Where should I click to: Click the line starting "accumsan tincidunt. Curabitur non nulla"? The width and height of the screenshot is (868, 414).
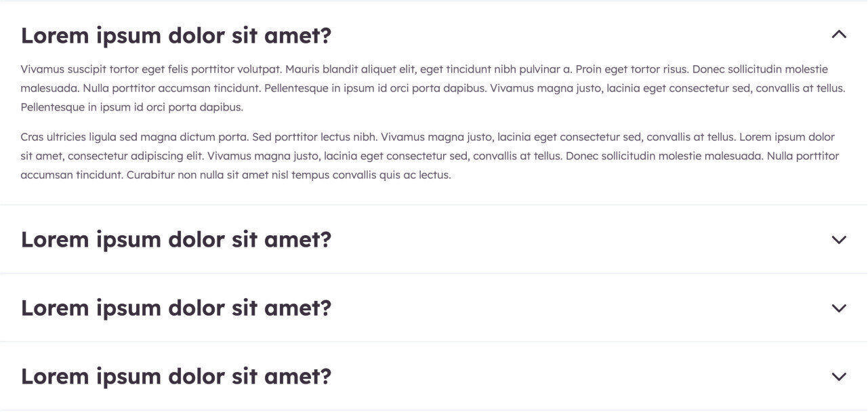click(x=235, y=175)
